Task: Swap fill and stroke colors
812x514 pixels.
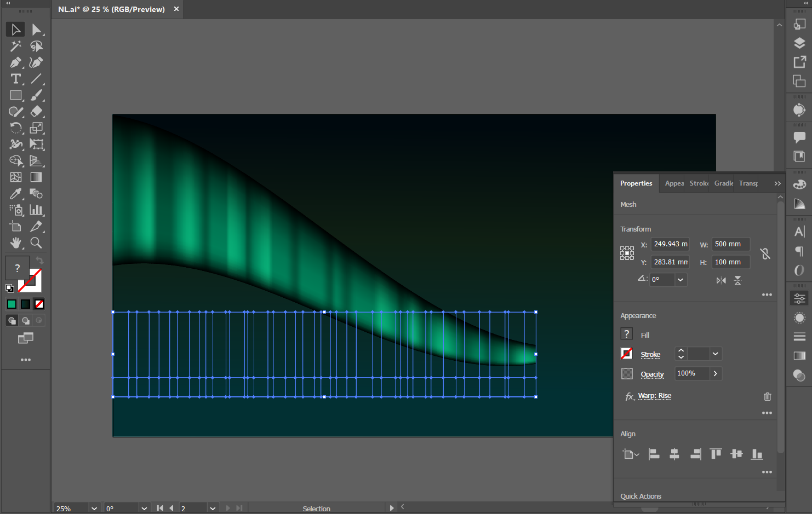Action: pos(39,261)
